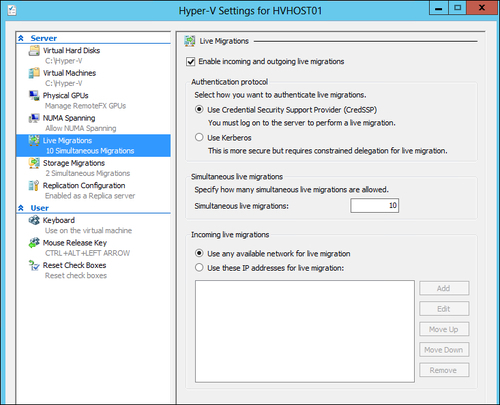Select the Use Kerberos radio button
Image resolution: width=500 pixels, height=405 pixels.
tap(199, 137)
